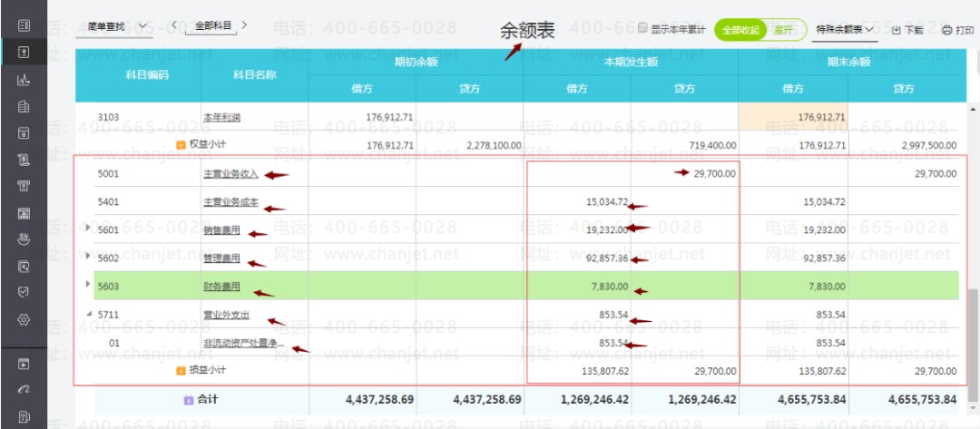Click the 打印 button
This screenshot has height=429, width=980.
pos(957,30)
